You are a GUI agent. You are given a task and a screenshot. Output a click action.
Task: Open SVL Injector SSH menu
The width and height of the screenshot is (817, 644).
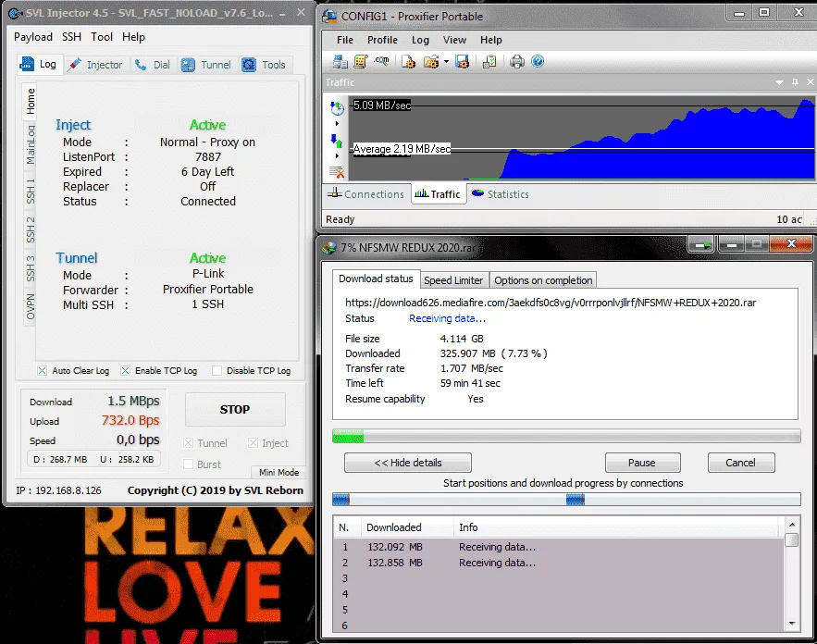coord(71,37)
